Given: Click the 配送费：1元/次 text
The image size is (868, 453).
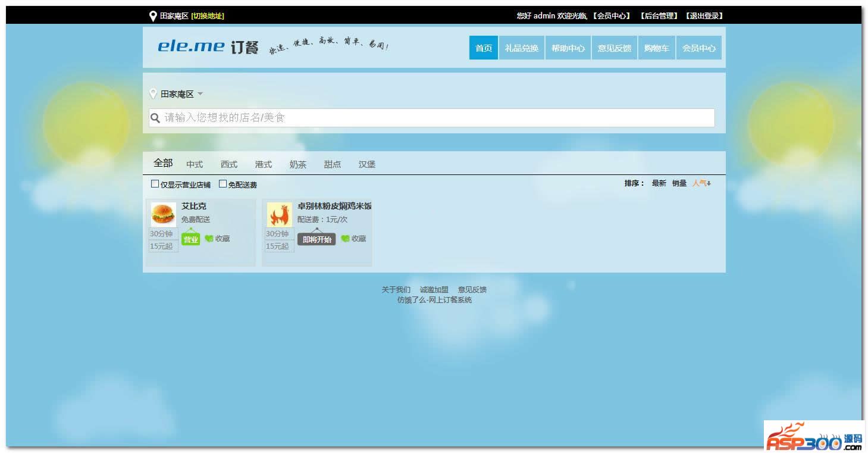Looking at the screenshot, I should pyautogui.click(x=322, y=220).
